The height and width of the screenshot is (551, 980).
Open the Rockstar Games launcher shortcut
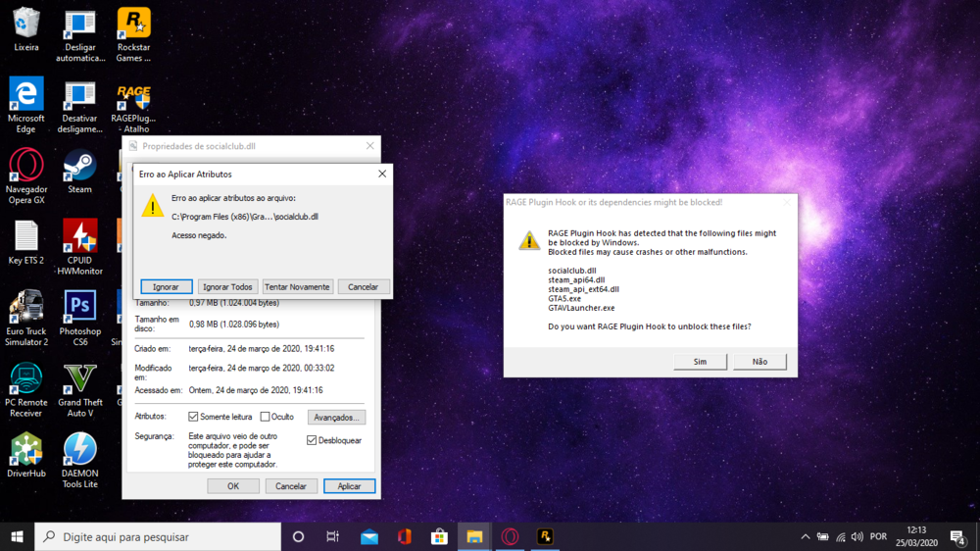(133, 34)
